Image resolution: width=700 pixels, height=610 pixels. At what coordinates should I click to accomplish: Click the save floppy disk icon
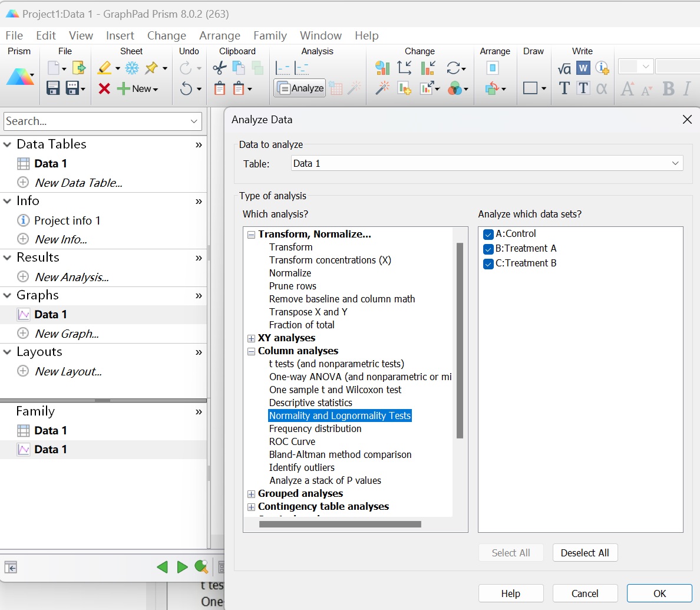coord(53,88)
